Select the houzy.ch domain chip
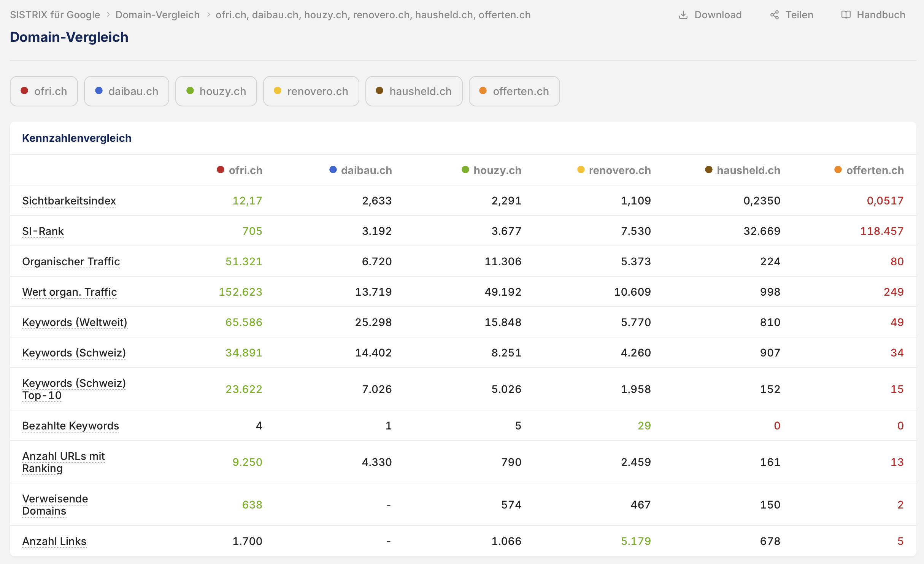Image resolution: width=924 pixels, height=564 pixels. coord(216,91)
